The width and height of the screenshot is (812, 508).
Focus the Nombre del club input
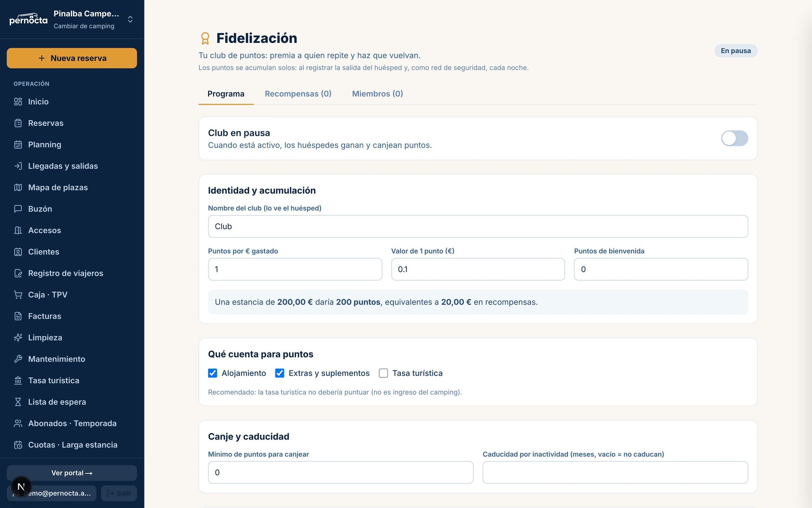pos(478,226)
